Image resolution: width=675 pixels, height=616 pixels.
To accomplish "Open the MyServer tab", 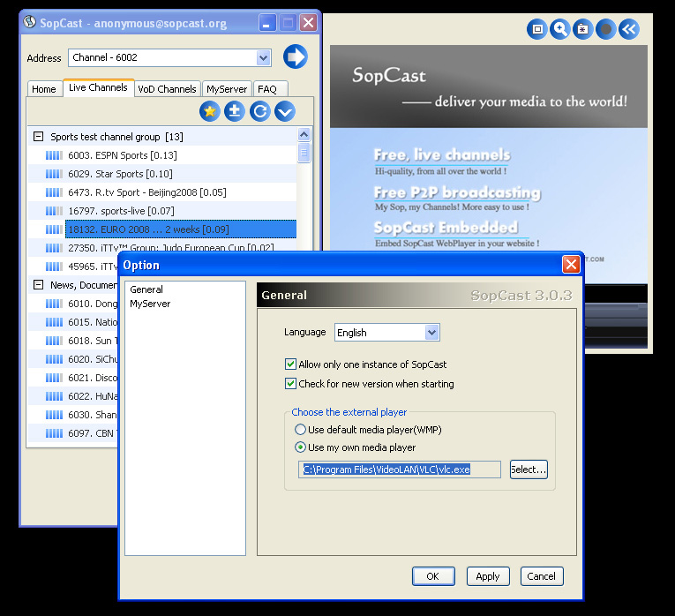I will 227,89.
